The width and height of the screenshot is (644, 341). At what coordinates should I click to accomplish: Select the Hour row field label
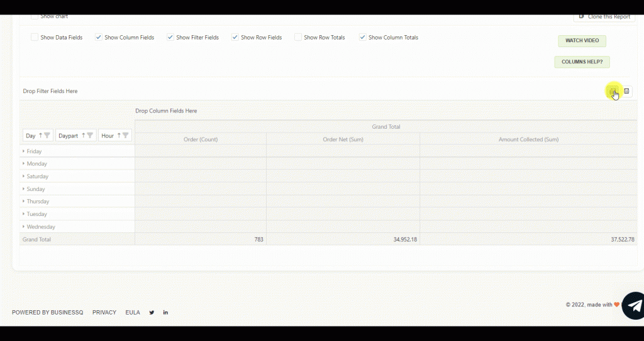click(x=108, y=136)
